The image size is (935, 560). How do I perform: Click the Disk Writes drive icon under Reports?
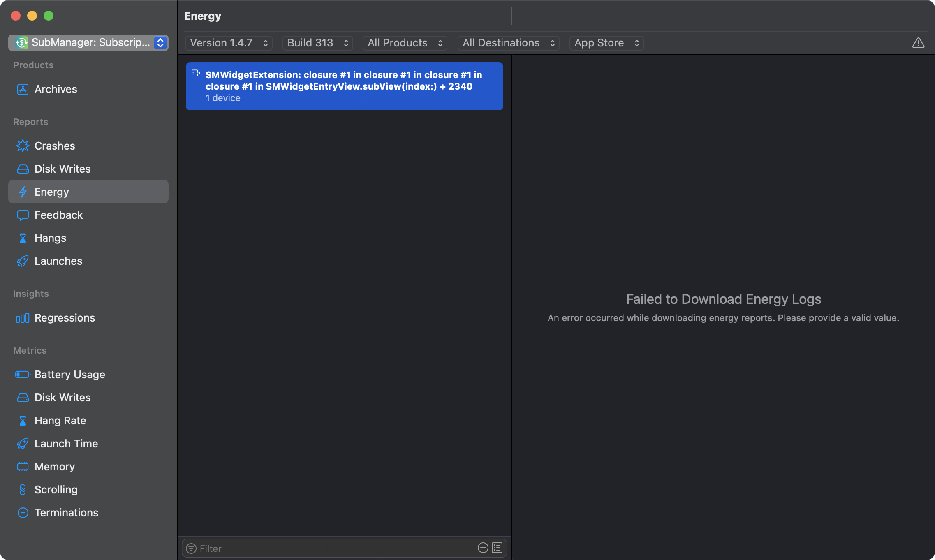[23, 169]
